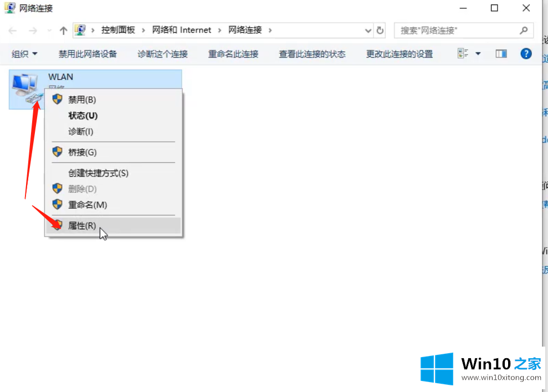The height and width of the screenshot is (392, 548).
Task: Click the title bar network connections icon
Action: point(10,8)
